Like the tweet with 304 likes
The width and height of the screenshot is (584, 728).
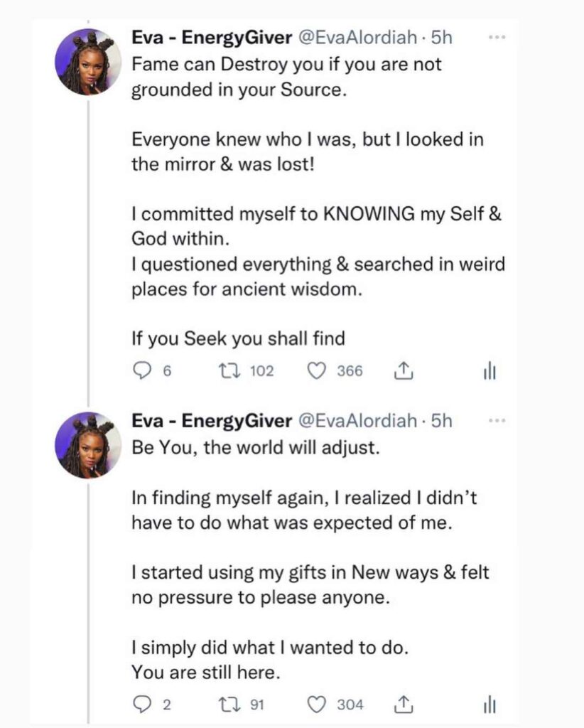(316, 705)
